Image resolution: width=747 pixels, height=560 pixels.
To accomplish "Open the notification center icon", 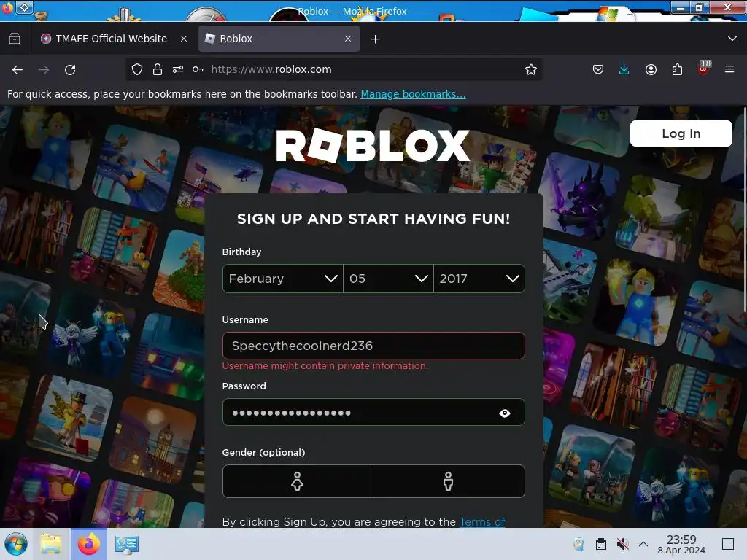I will click(x=727, y=544).
